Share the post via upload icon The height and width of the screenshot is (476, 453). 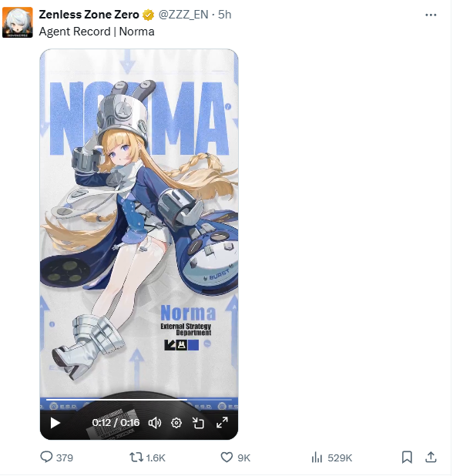pyautogui.click(x=431, y=457)
